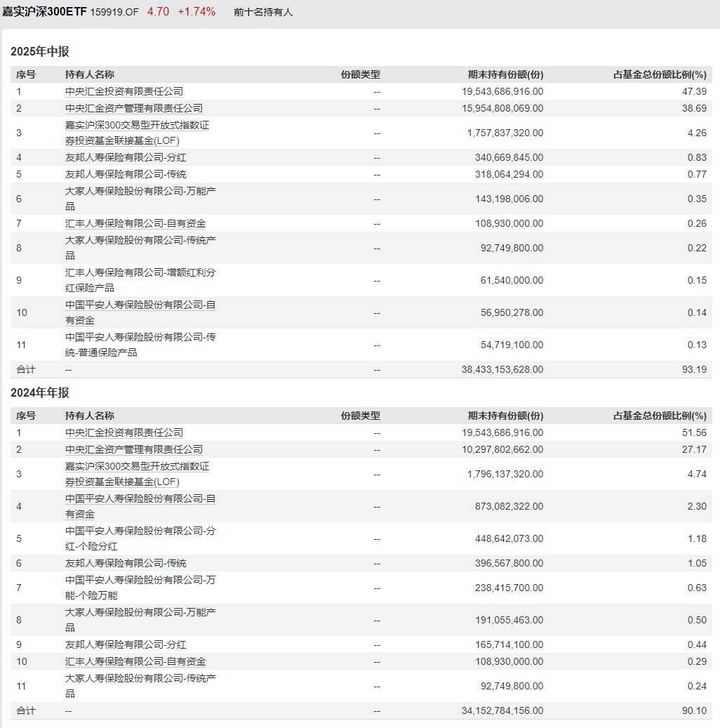The image size is (720, 728).
Task: Click share value 238,415,700.00
Action: (x=509, y=588)
